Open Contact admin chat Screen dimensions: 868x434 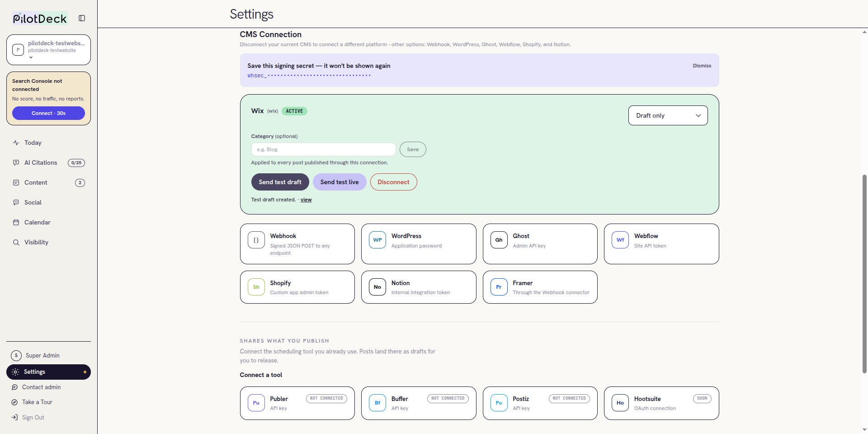pyautogui.click(x=48, y=387)
